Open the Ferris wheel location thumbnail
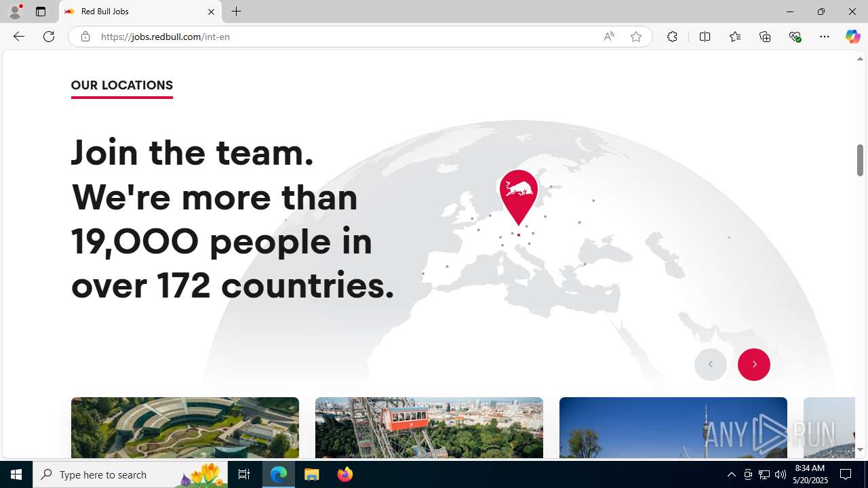Screen dimensions: 868x488 click(429, 428)
